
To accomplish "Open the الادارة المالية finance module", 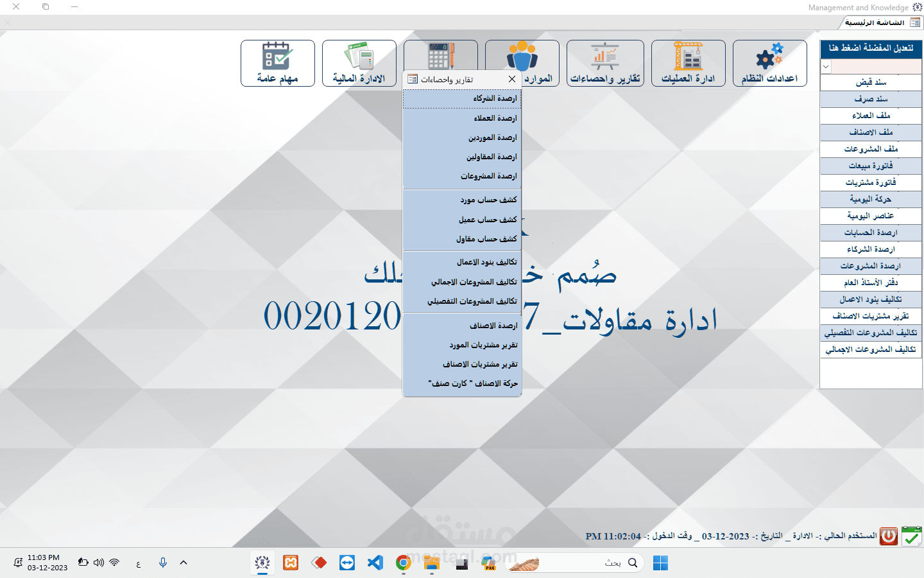I will (x=359, y=63).
